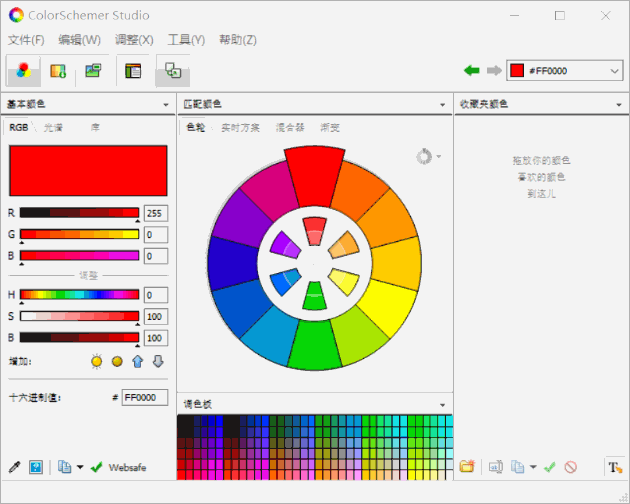Go back with the green left arrow
This screenshot has height=504, width=630.
(x=472, y=71)
